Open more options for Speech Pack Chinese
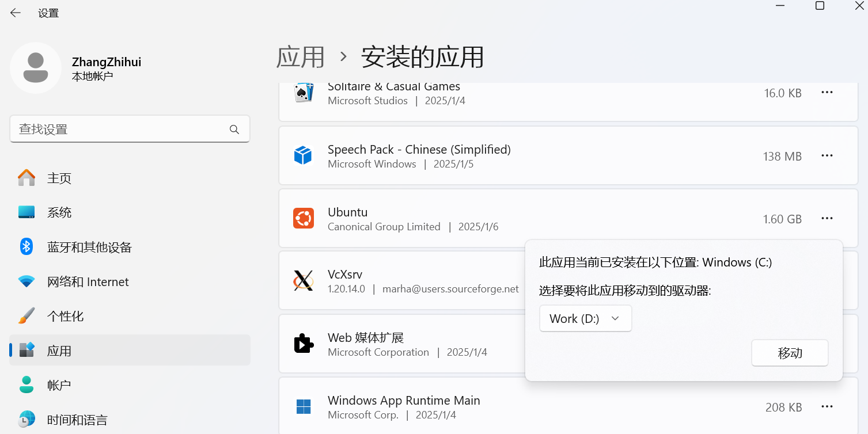 click(827, 155)
